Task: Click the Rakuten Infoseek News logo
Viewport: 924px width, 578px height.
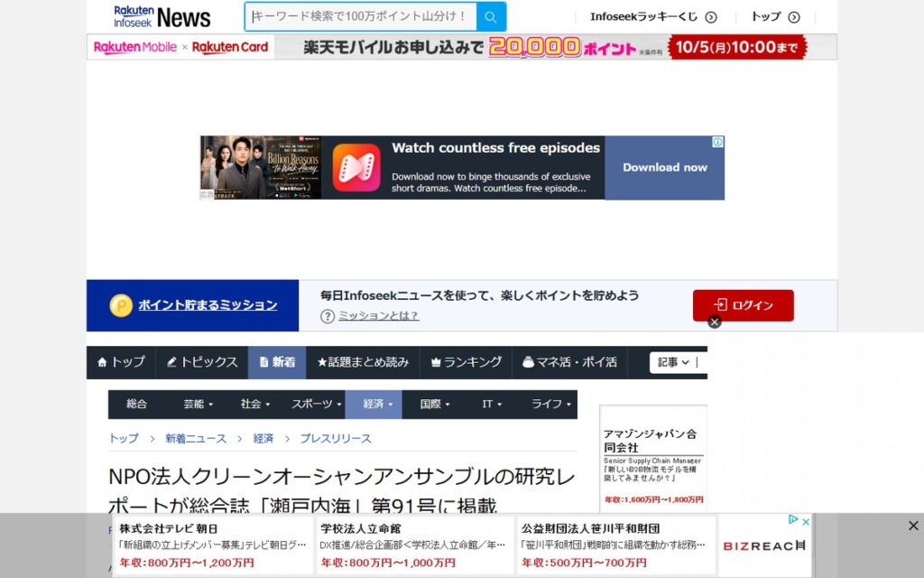Action: (162, 17)
